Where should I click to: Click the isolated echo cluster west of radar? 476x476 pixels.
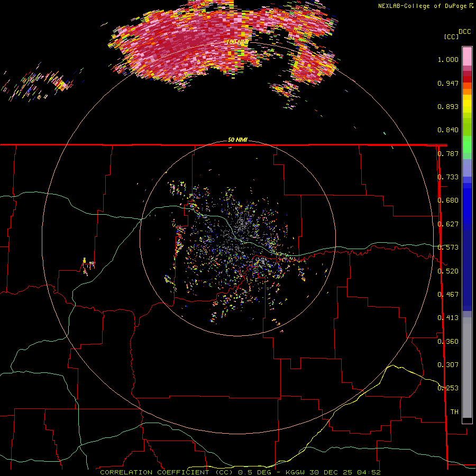click(x=88, y=266)
